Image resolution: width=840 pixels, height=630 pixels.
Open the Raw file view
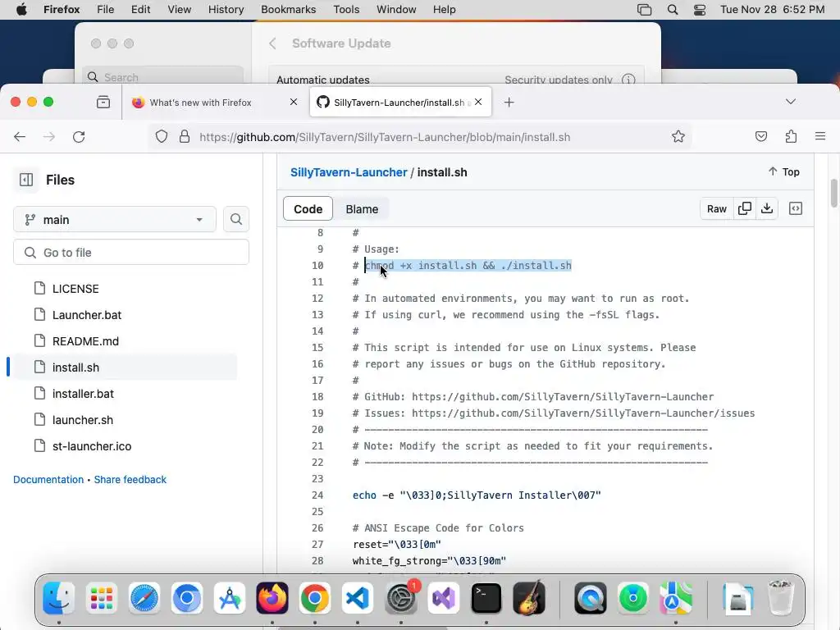point(716,209)
